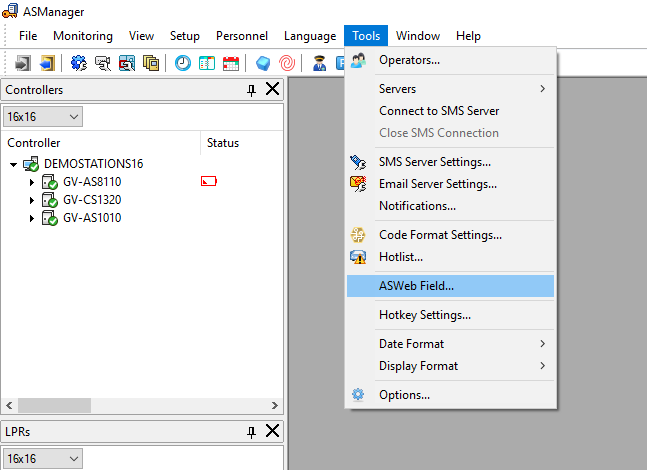Collapse the DEMOSTATIONS16 tree node
Viewport: 647px width, 470px height.
click(13, 165)
